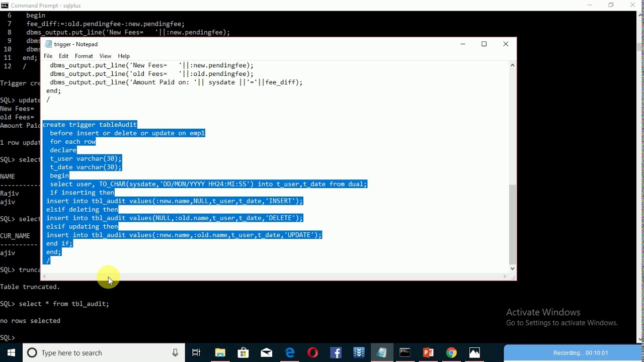The height and width of the screenshot is (362, 644).
Task: Click the last 'SQL>' prompt line
Action: click(8, 337)
